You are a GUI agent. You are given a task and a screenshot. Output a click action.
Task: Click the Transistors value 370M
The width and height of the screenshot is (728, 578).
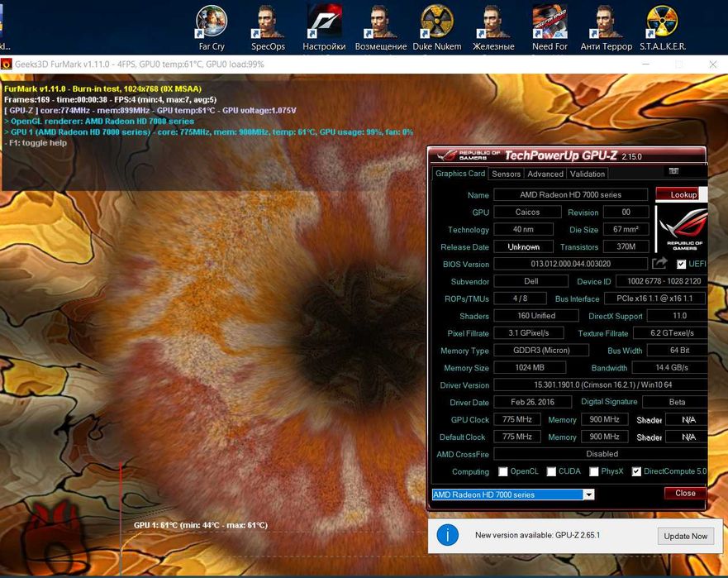pyautogui.click(x=626, y=246)
